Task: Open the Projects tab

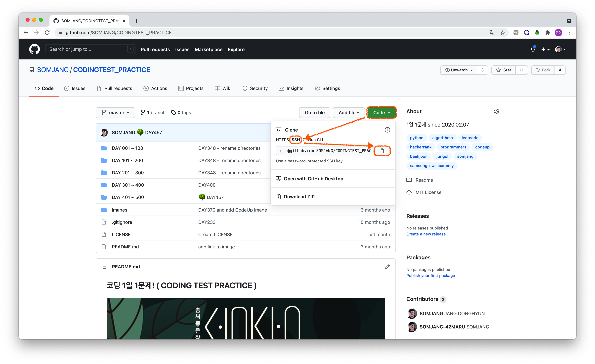Action: (191, 88)
